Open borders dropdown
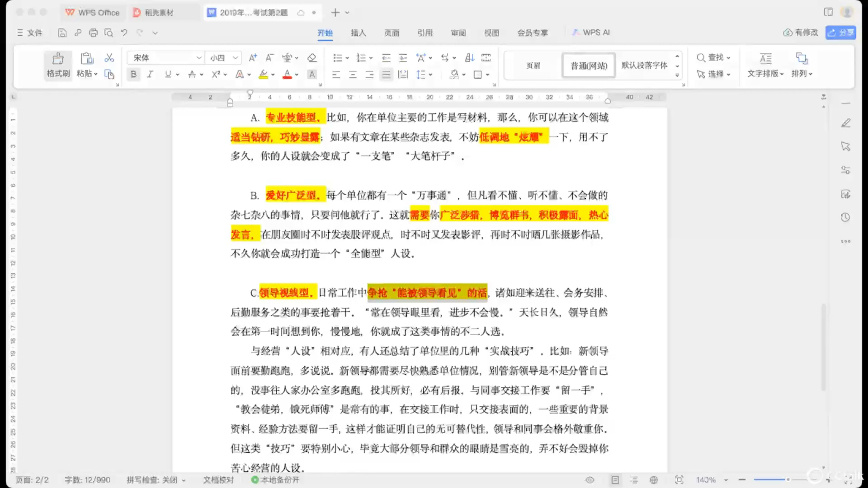The height and width of the screenshot is (488, 868). tap(488, 75)
